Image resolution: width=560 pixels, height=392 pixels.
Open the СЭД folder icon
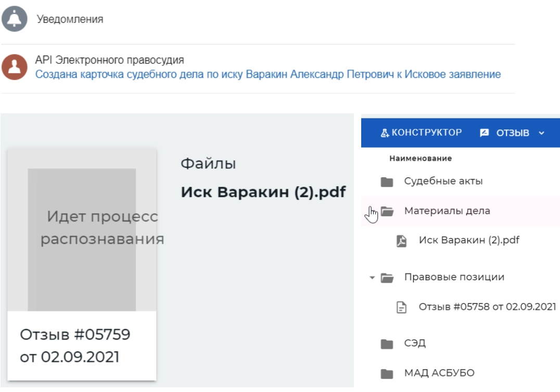tap(386, 344)
